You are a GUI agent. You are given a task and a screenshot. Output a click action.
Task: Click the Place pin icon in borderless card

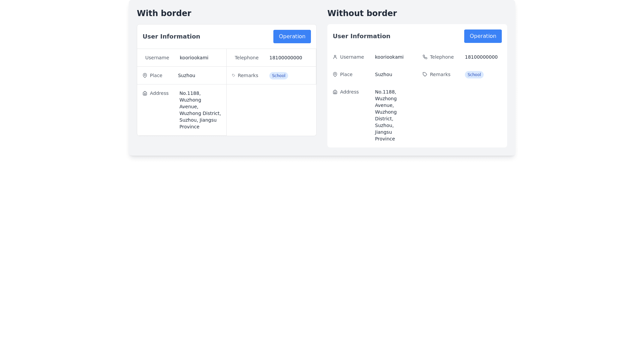click(x=335, y=74)
